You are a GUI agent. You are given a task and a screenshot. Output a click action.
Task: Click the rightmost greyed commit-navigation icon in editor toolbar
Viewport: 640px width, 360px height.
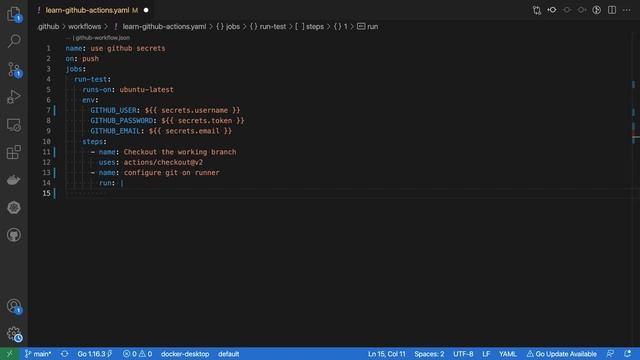click(x=582, y=10)
